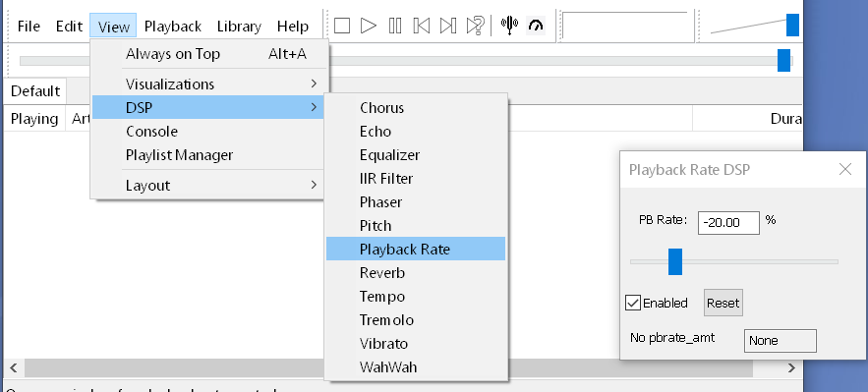868x392 pixels.
Task: Click the random playback icon
Action: (x=476, y=26)
